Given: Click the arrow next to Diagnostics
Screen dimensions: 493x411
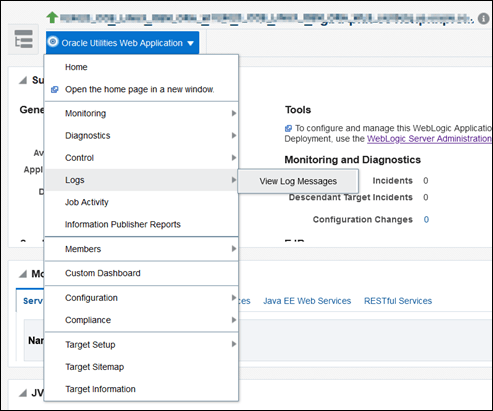Looking at the screenshot, I should click(234, 135).
